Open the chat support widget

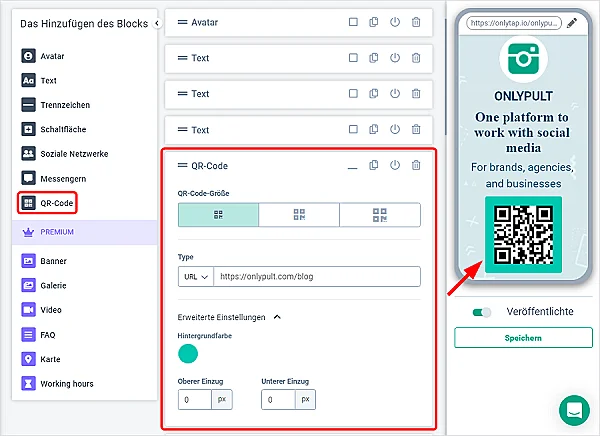[x=574, y=410]
